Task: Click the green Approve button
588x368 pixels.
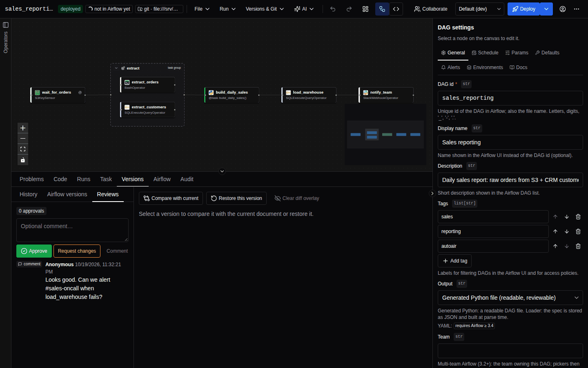Action: 34,251
